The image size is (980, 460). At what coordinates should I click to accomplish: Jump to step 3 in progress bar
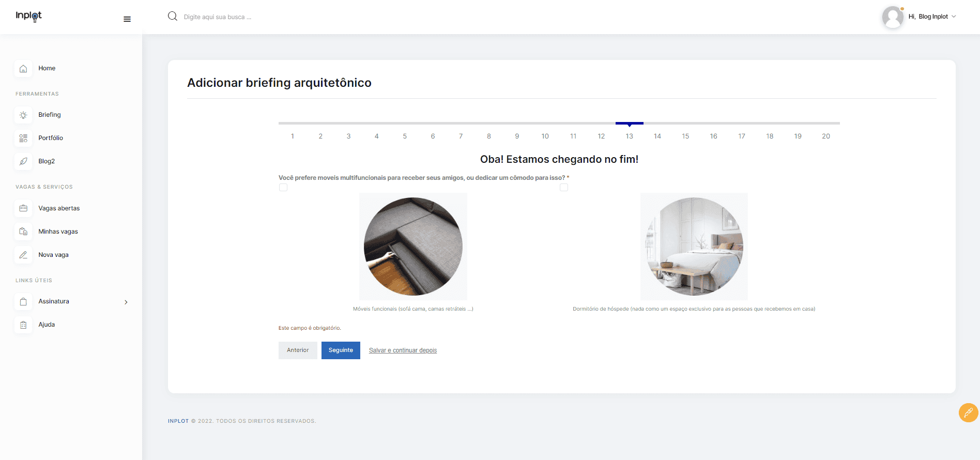[348, 136]
